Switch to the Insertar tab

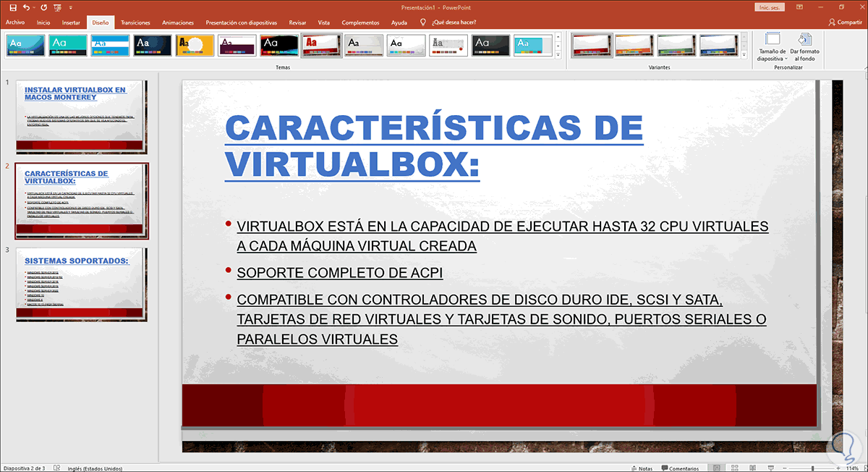pyautogui.click(x=71, y=22)
